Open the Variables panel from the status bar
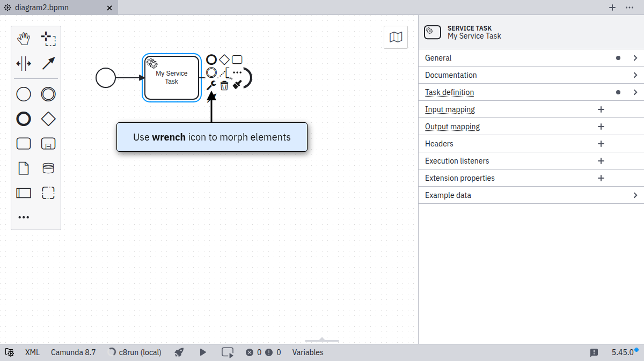 tap(308, 352)
